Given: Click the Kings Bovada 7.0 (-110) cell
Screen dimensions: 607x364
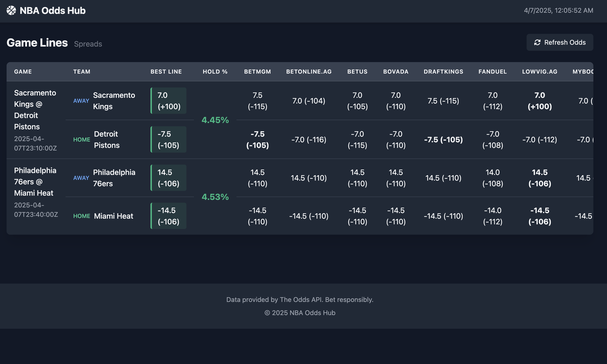Looking at the screenshot, I should point(396,101).
